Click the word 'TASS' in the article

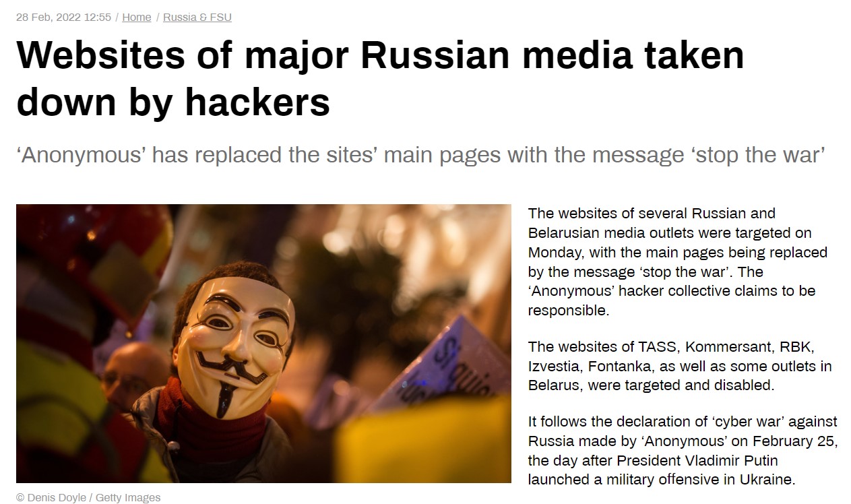click(x=660, y=347)
